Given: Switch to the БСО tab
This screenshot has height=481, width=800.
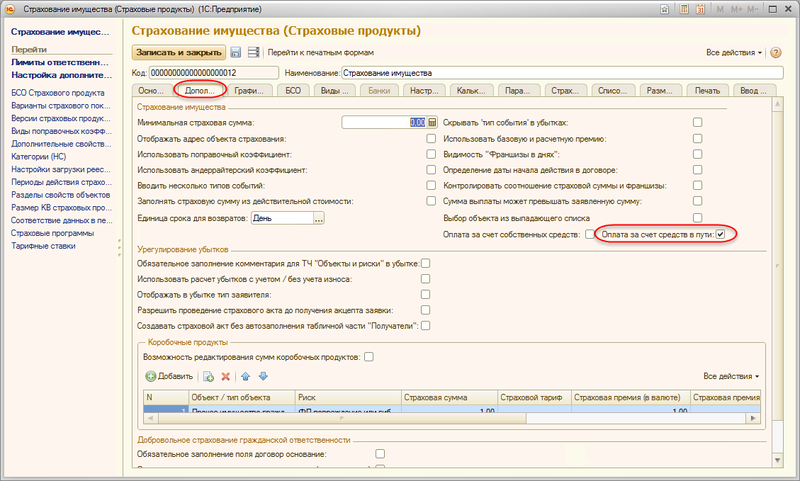Looking at the screenshot, I should pos(293,91).
